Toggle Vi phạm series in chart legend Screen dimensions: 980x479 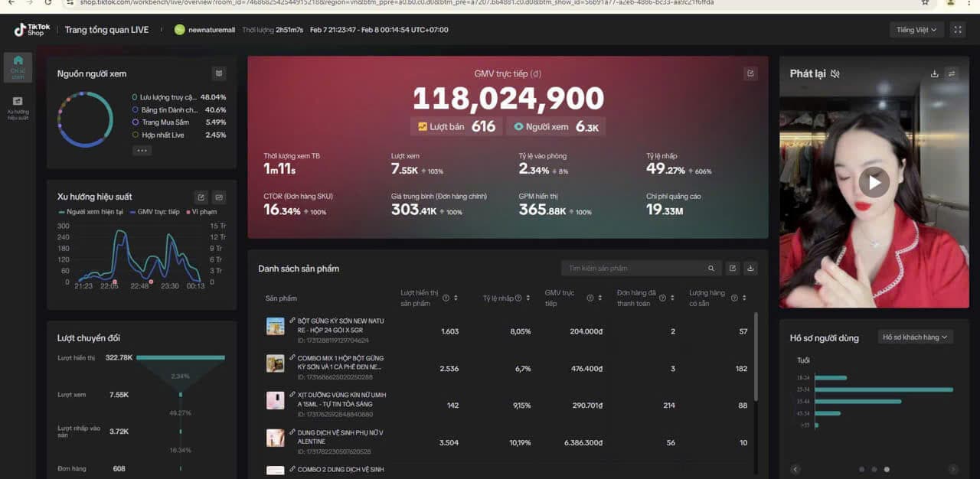201,212
